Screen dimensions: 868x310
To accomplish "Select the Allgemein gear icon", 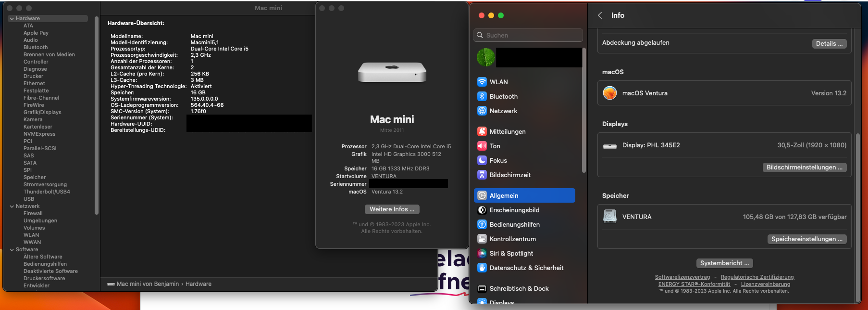I will click(482, 195).
